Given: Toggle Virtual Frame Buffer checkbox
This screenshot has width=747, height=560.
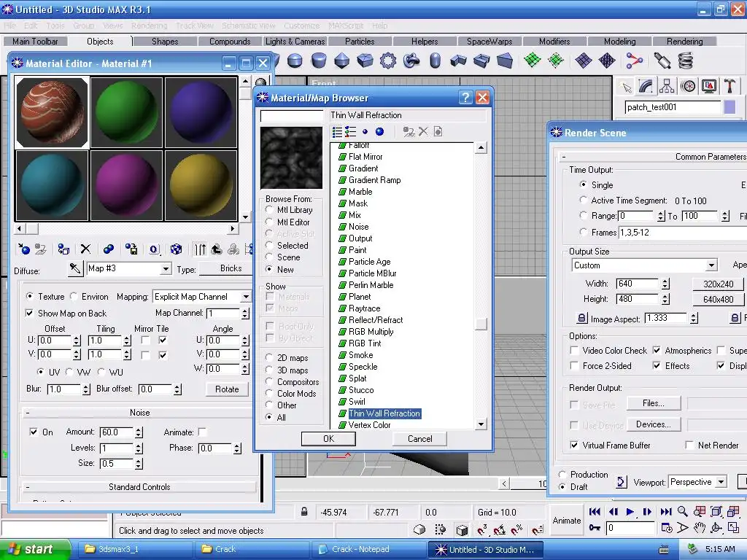Looking at the screenshot, I should [575, 446].
